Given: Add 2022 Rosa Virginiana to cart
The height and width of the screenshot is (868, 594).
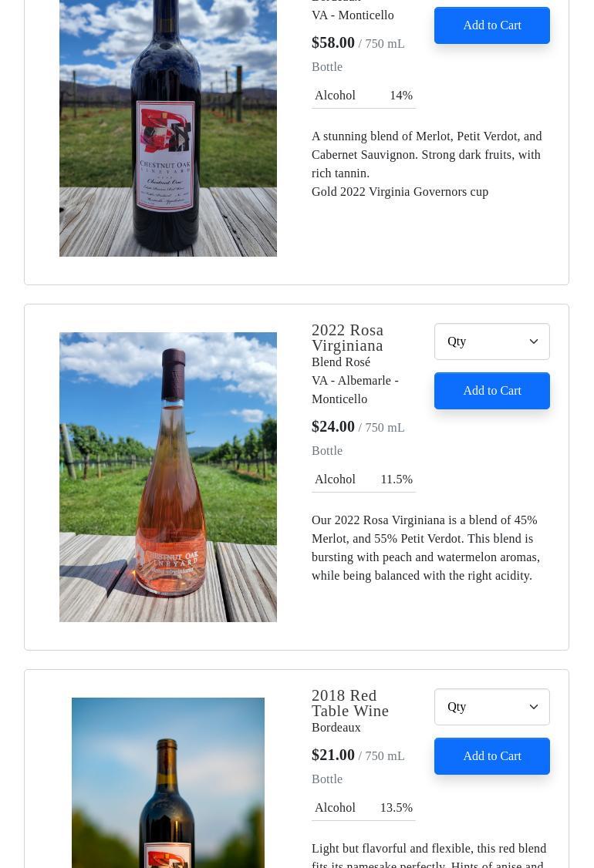Looking at the screenshot, I should click(491, 391).
